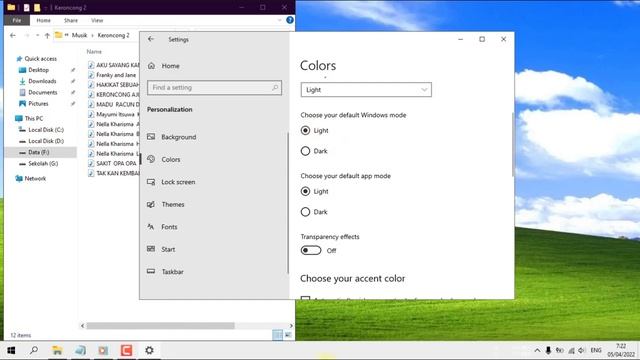Click the ENG language indicator
Image resolution: width=640 pixels, height=360 pixels.
596,350
